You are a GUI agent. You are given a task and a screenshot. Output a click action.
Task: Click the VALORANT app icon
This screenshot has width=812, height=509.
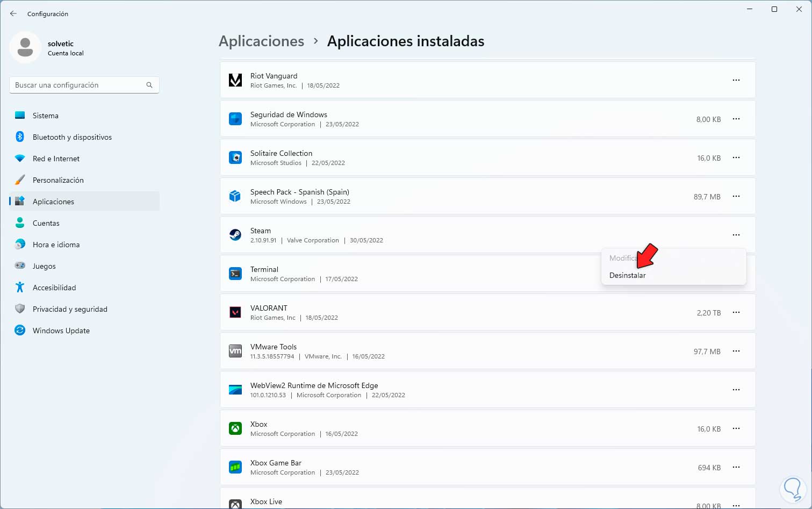pos(235,312)
